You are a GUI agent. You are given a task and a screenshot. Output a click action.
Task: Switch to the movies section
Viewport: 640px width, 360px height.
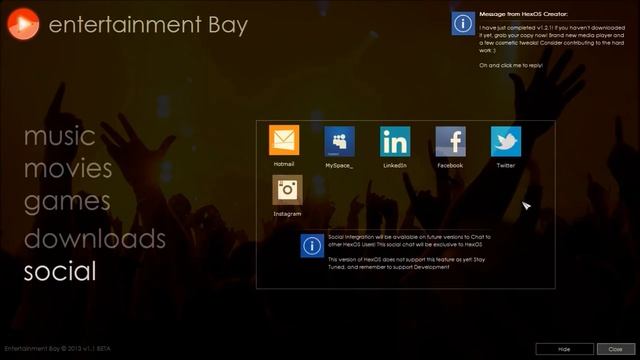coord(68,169)
